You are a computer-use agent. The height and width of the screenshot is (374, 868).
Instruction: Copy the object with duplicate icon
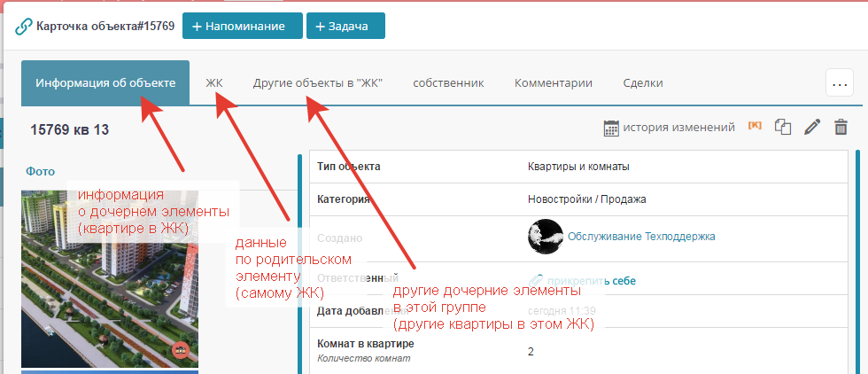click(x=783, y=127)
